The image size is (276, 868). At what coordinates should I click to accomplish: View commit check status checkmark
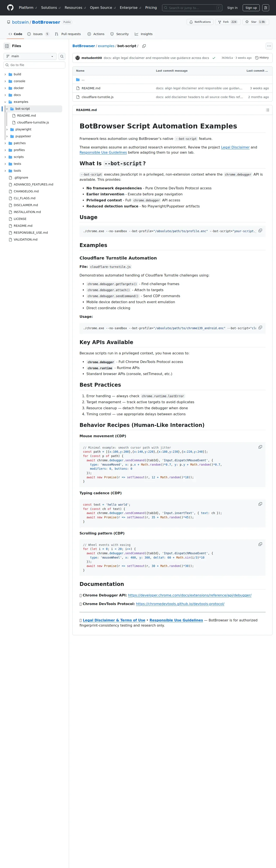(214, 58)
